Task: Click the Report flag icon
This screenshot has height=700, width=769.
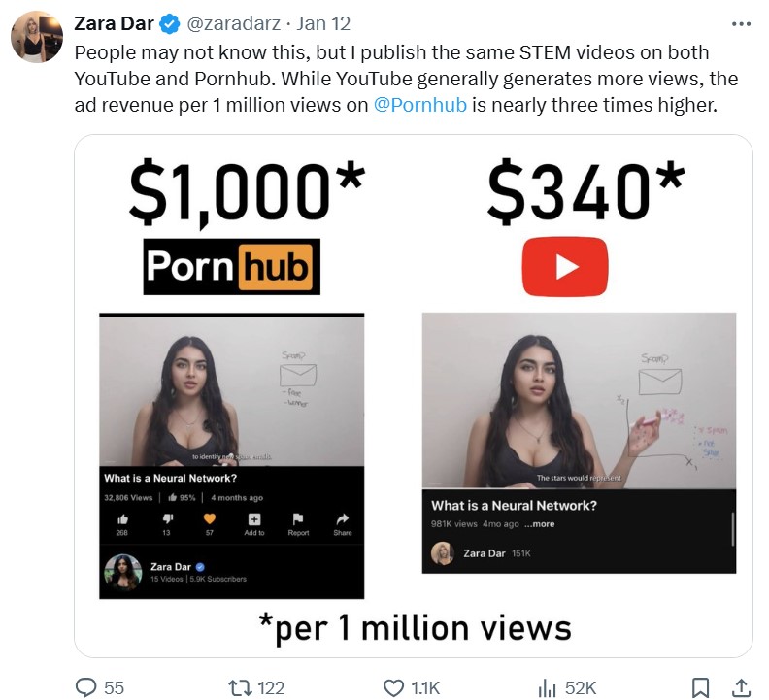Action: (x=298, y=519)
